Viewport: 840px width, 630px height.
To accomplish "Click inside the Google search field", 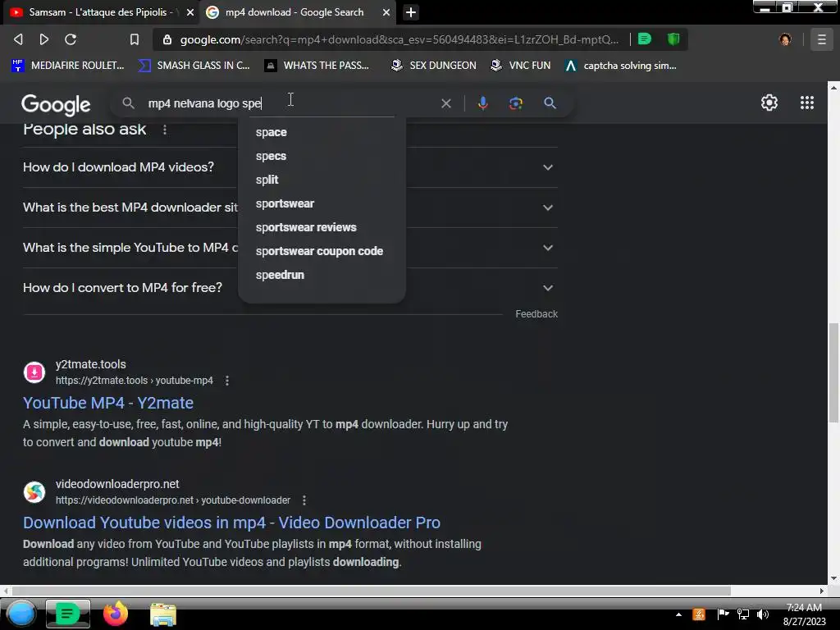I will pyautogui.click(x=290, y=103).
